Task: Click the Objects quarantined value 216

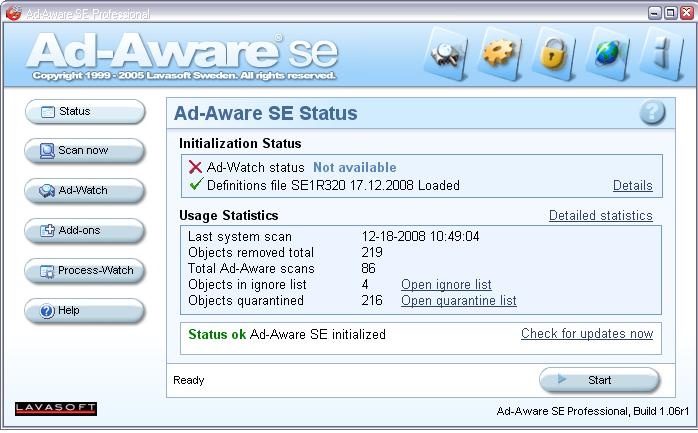Action: click(x=372, y=300)
